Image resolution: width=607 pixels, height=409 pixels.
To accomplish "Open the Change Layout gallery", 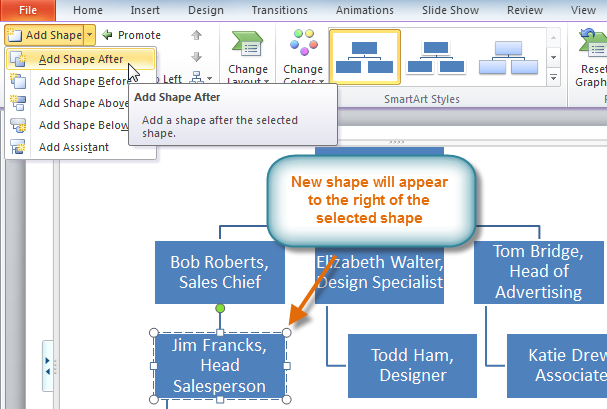I will tap(247, 59).
